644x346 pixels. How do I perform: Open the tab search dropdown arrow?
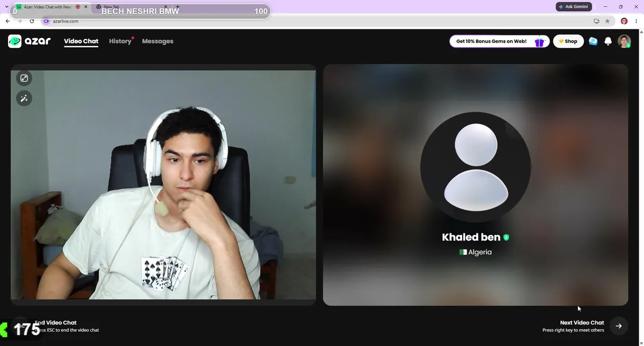pos(6,7)
